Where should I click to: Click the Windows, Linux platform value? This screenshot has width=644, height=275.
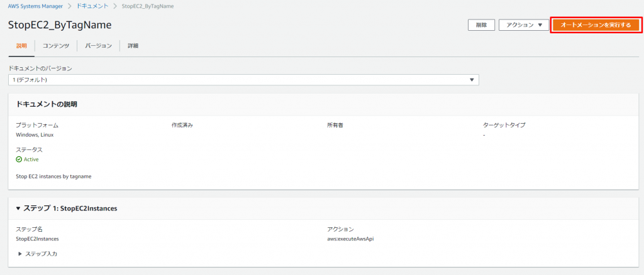(x=35, y=134)
